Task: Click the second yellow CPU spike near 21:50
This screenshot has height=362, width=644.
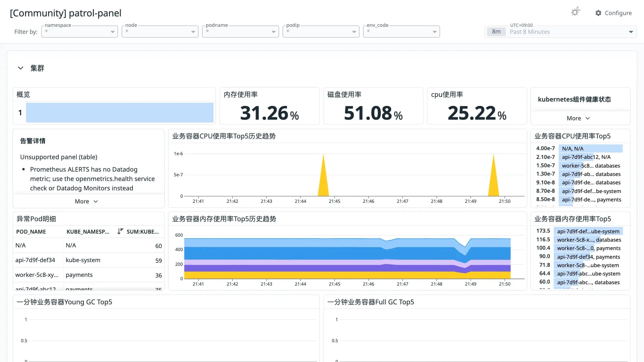Action: point(493,181)
